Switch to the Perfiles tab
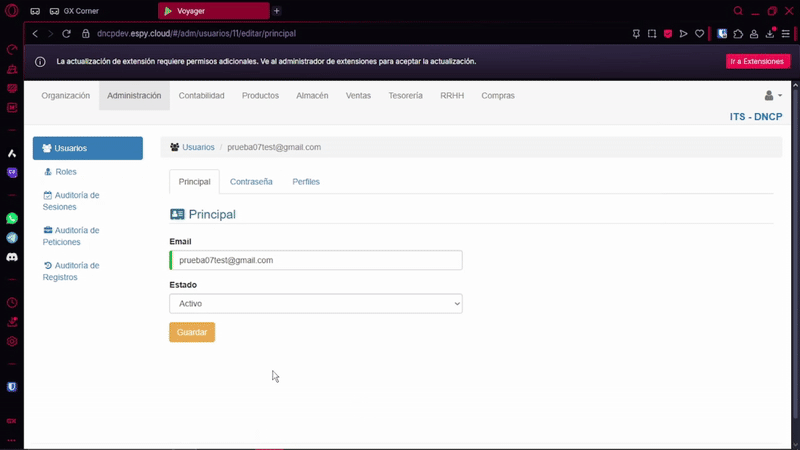800x450 pixels. (x=306, y=182)
